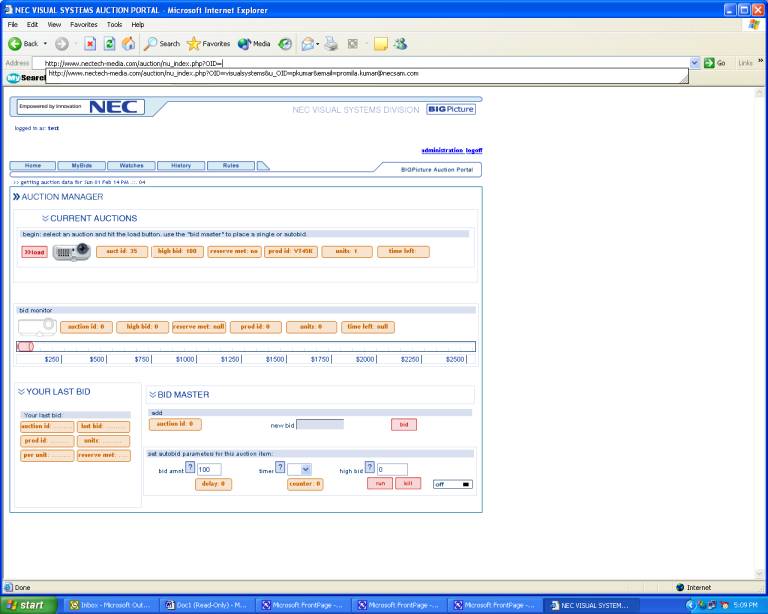Click the bid monitor track at $1250
The height and width of the screenshot is (614, 768).
[241, 347]
